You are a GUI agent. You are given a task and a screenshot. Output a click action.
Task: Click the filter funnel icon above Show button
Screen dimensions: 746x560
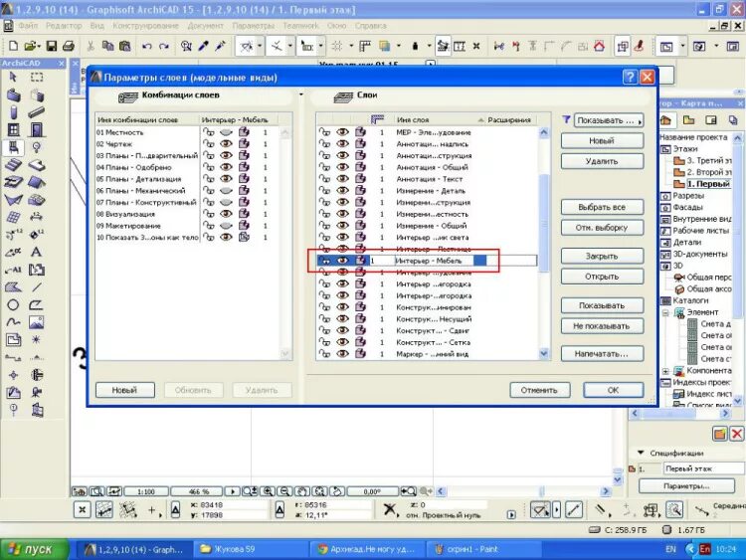566,120
